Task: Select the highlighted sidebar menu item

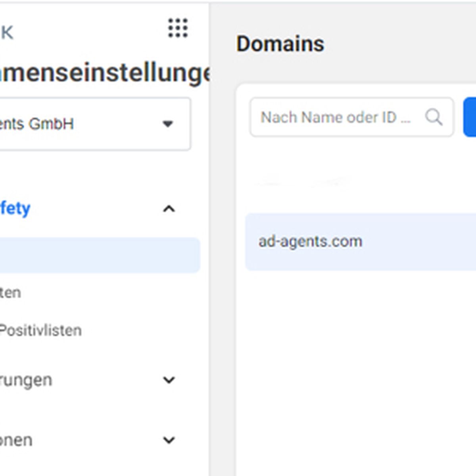Action: pyautogui.click(x=99, y=255)
